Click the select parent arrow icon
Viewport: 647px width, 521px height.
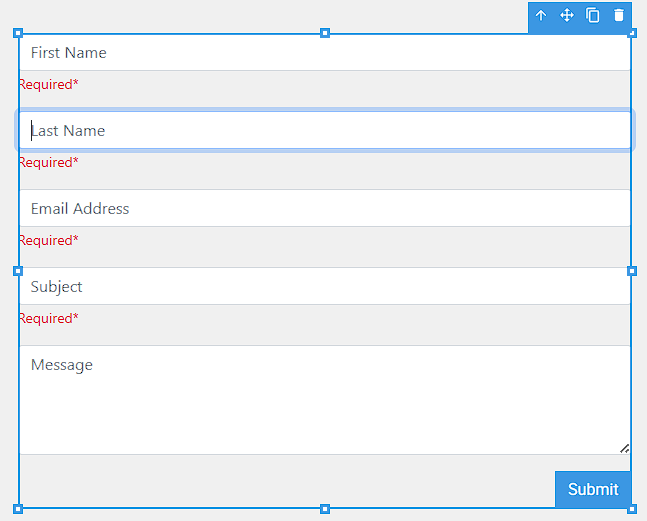[x=541, y=16]
